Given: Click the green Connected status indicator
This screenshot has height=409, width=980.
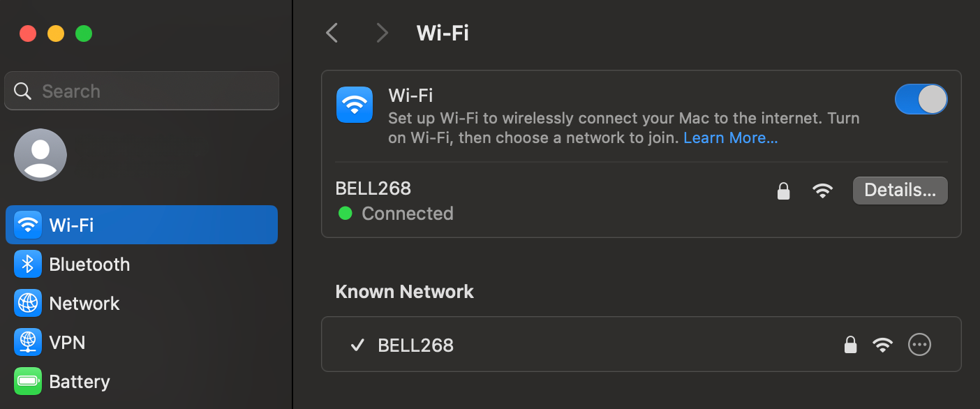Looking at the screenshot, I should (345, 213).
